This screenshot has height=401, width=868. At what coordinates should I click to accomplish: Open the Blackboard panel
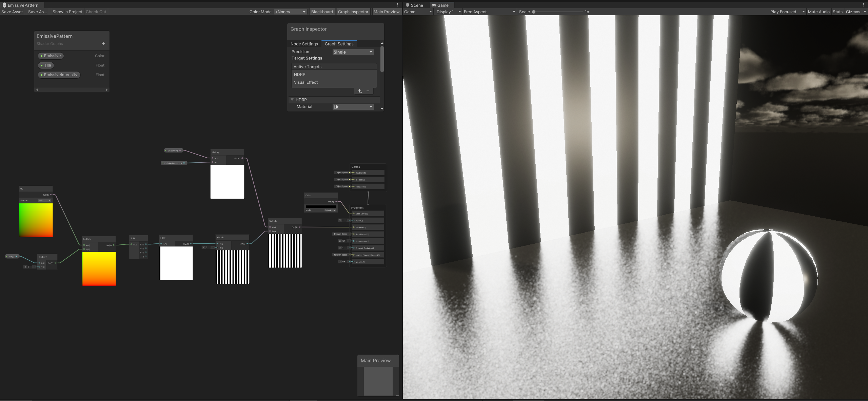pyautogui.click(x=322, y=12)
